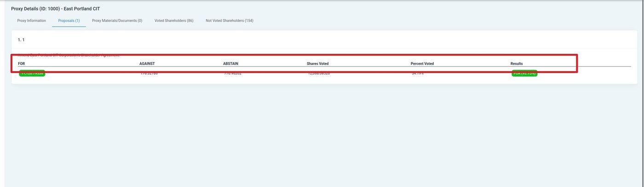Screen dimensions: 644x187
Task: View the Not Voted Shareholders (154) tab
Action: (229, 21)
